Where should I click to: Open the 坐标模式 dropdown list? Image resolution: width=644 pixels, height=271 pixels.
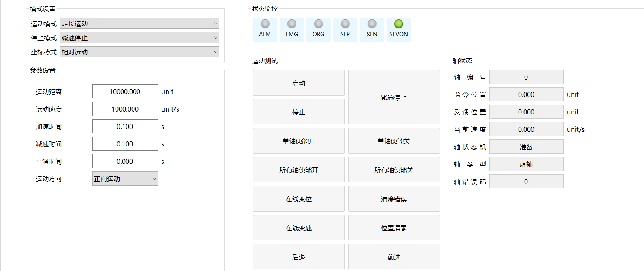click(139, 52)
